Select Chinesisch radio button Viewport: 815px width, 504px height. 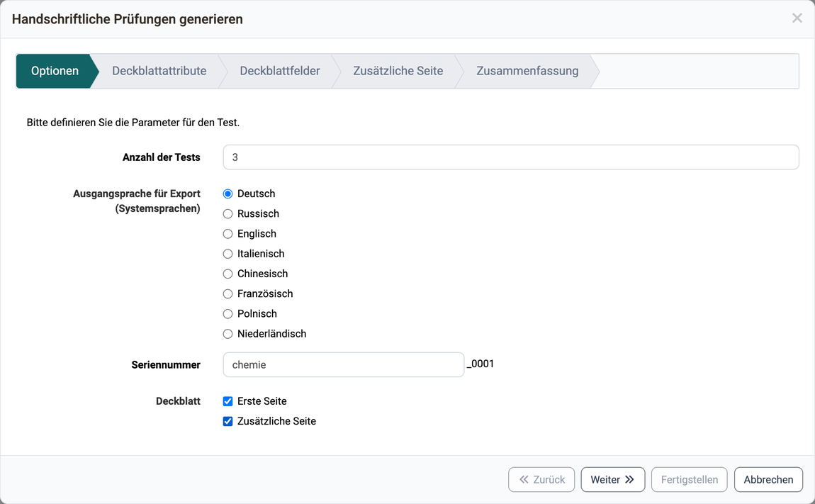227,274
